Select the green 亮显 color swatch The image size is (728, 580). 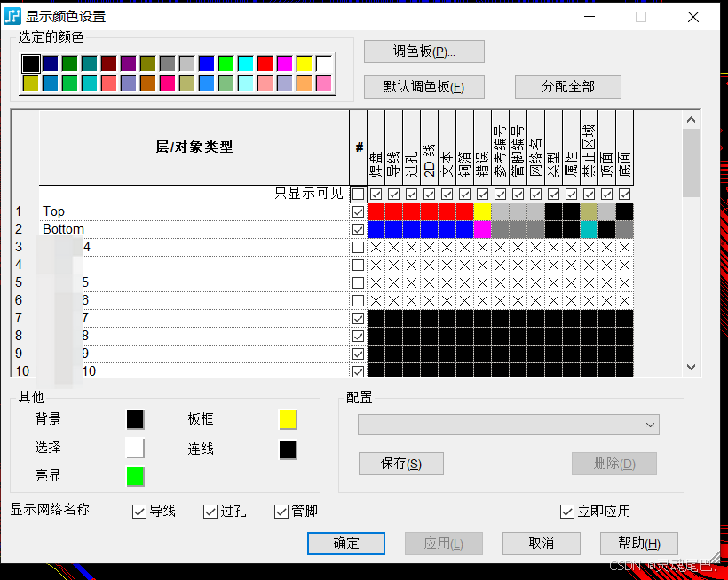point(135,476)
